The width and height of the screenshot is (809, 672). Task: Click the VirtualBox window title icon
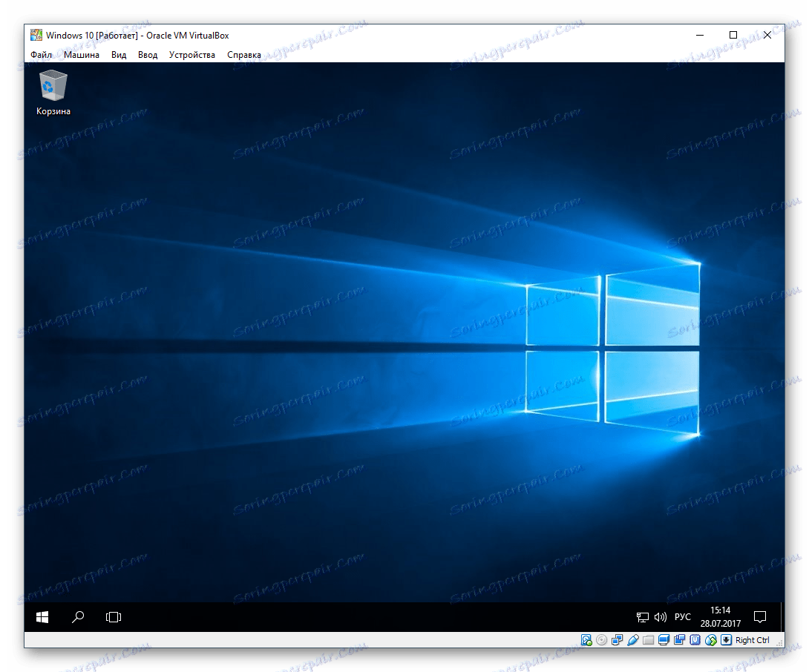pyautogui.click(x=36, y=35)
